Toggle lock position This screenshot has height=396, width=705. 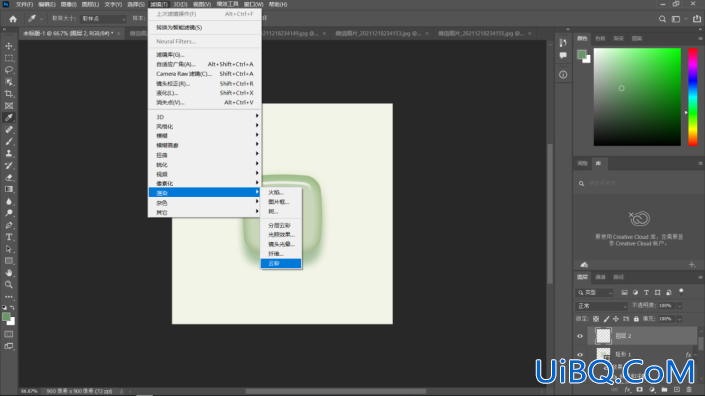616,319
